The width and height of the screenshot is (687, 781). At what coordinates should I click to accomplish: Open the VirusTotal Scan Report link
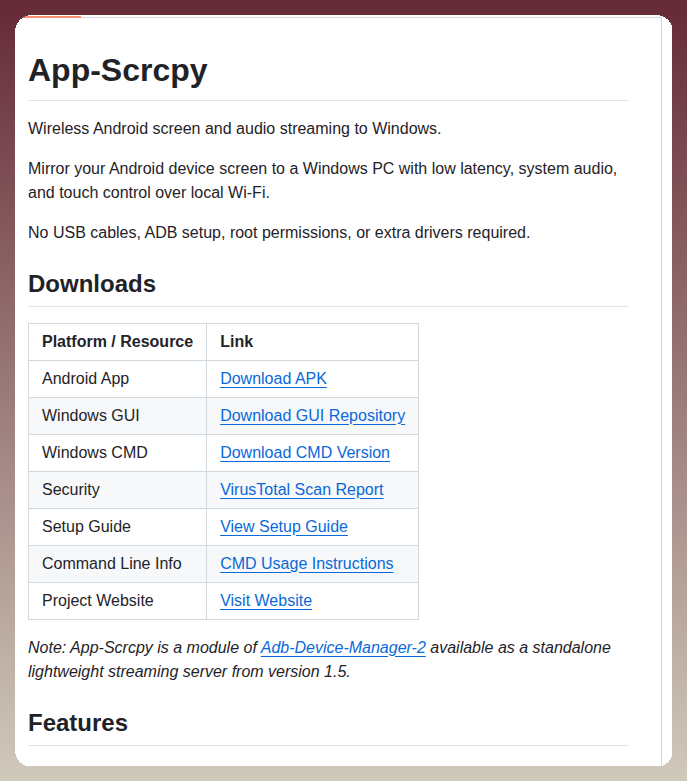click(302, 489)
